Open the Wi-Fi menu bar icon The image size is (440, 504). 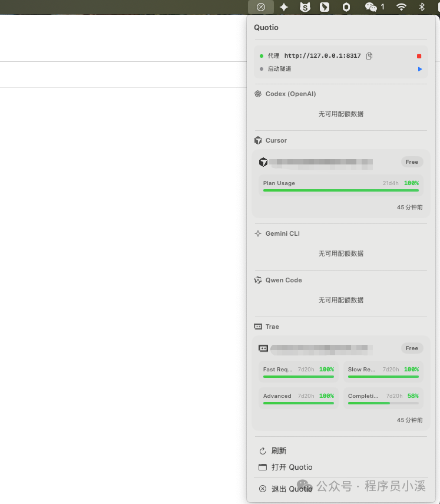click(401, 7)
